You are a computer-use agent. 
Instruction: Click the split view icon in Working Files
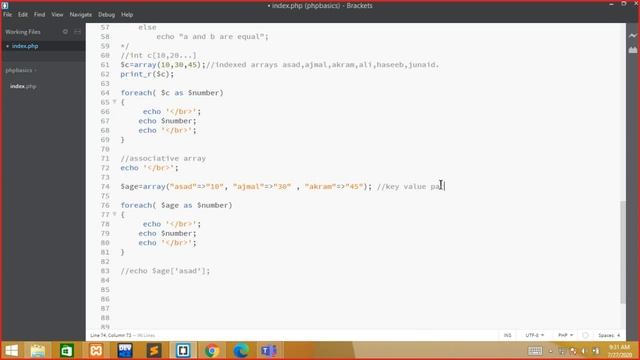(x=77, y=31)
